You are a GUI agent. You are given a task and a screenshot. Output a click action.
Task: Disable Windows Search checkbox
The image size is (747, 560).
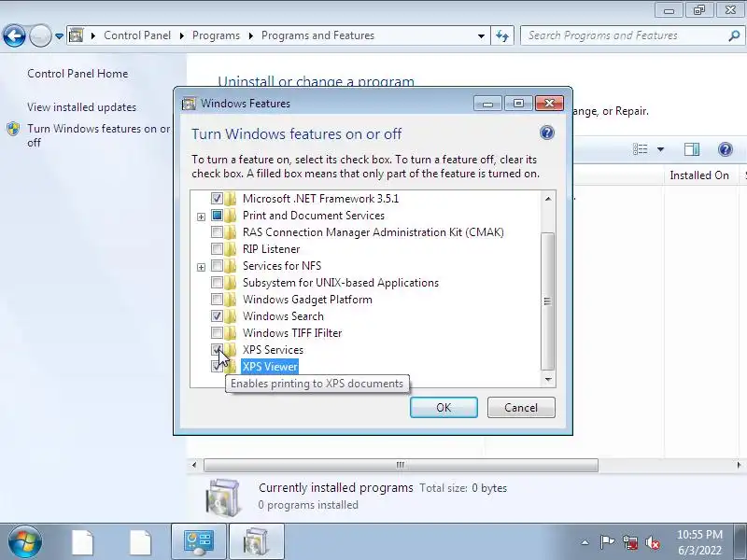(x=217, y=315)
